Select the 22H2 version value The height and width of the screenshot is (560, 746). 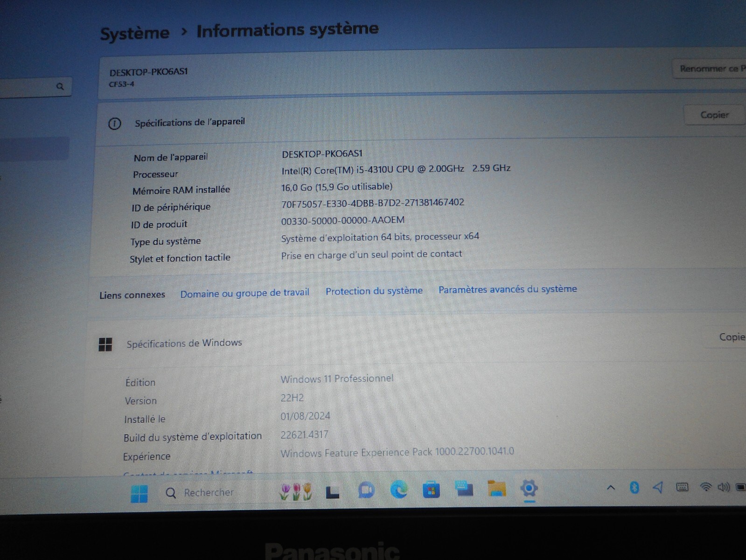(x=292, y=398)
